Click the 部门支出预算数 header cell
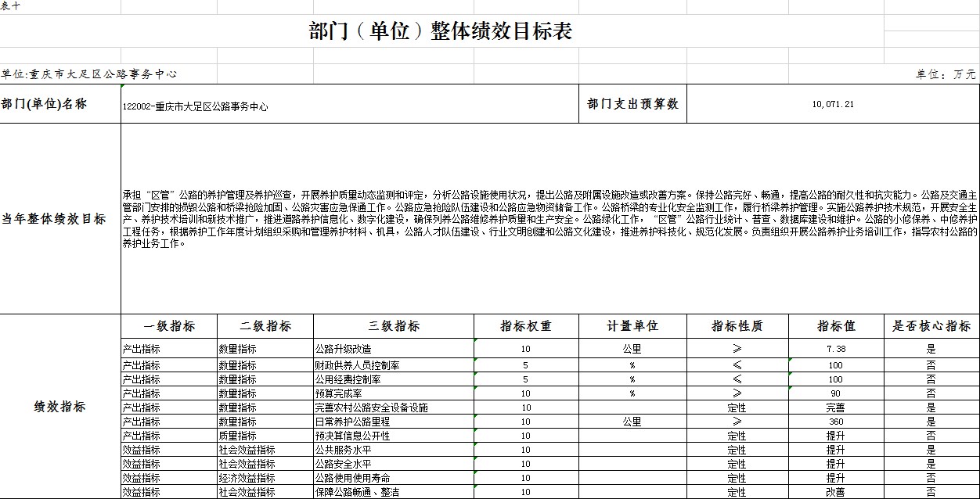980x499 pixels. click(632, 103)
